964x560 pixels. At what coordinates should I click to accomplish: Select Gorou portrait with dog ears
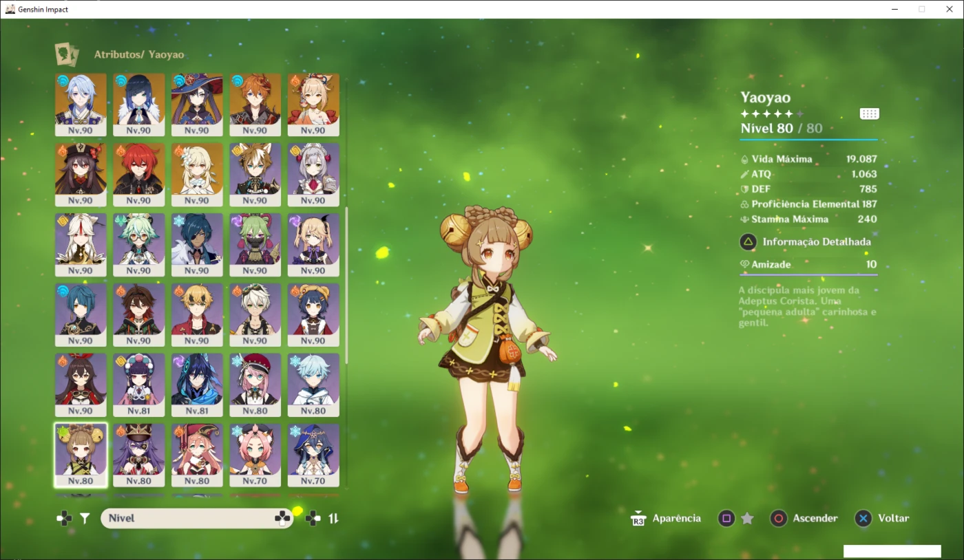pyautogui.click(x=255, y=175)
